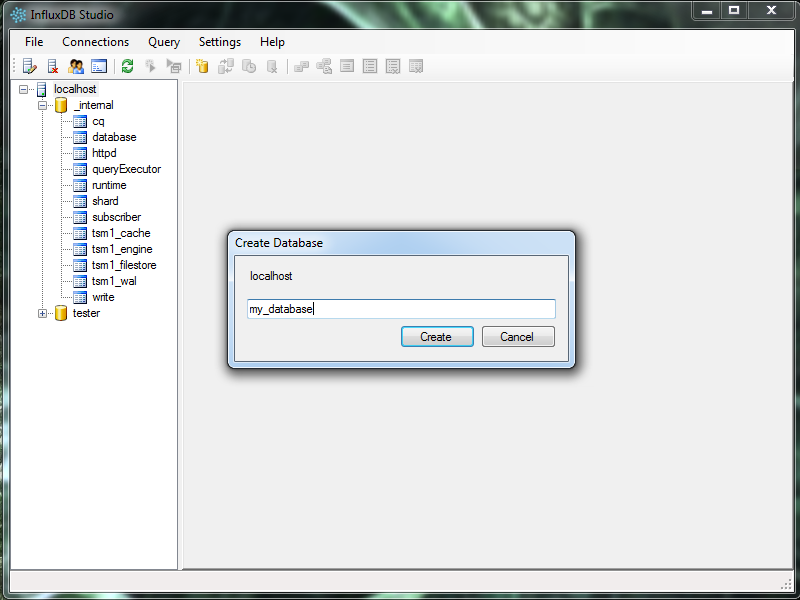Click the database name input field
This screenshot has height=600, width=800.
pyautogui.click(x=402, y=309)
